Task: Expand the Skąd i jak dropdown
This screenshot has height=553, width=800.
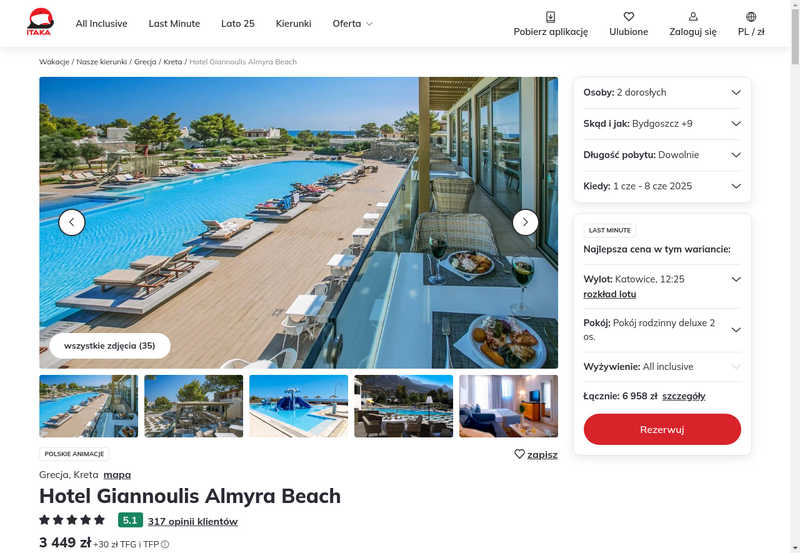Action: coord(662,124)
